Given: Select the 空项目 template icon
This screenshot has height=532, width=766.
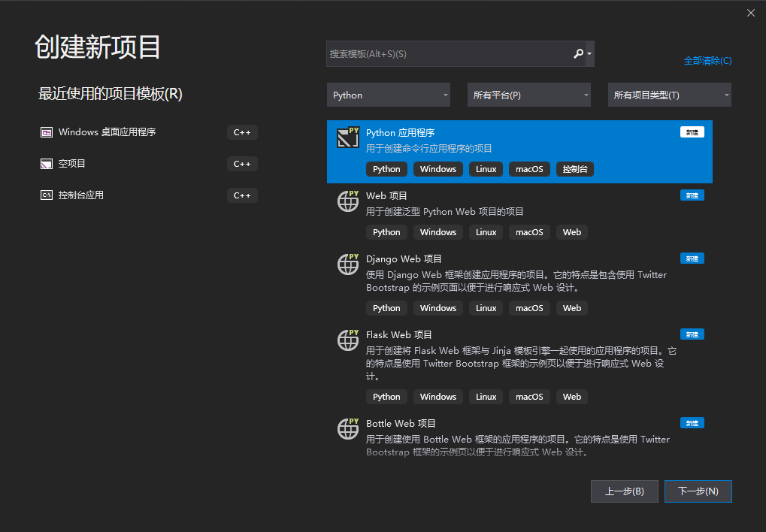Looking at the screenshot, I should (x=47, y=164).
